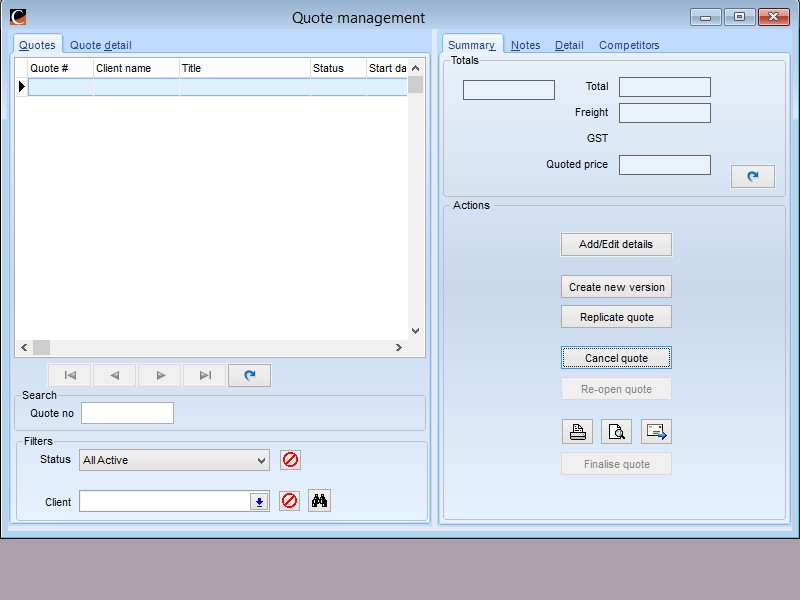Go to first quote record
The image size is (800, 600).
70,376
